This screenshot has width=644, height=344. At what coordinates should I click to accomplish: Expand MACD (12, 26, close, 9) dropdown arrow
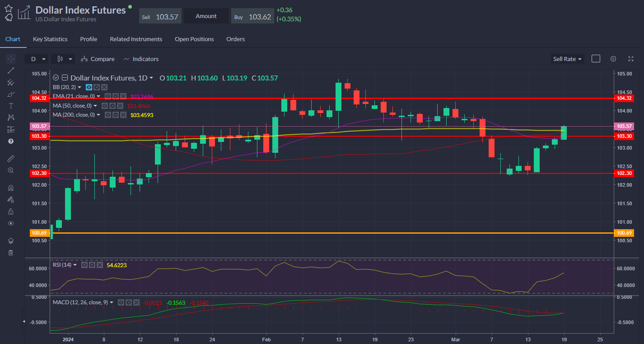(x=112, y=302)
